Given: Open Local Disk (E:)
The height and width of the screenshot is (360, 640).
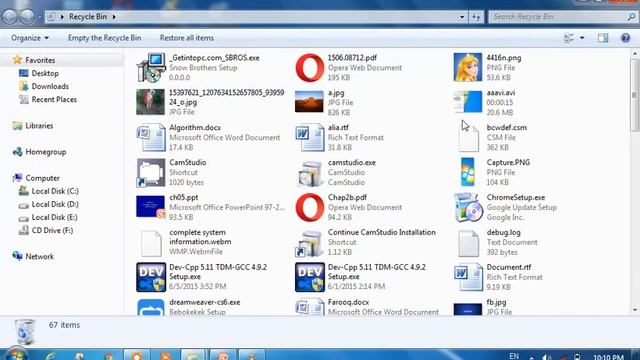Looking at the screenshot, I should click(x=54, y=217).
